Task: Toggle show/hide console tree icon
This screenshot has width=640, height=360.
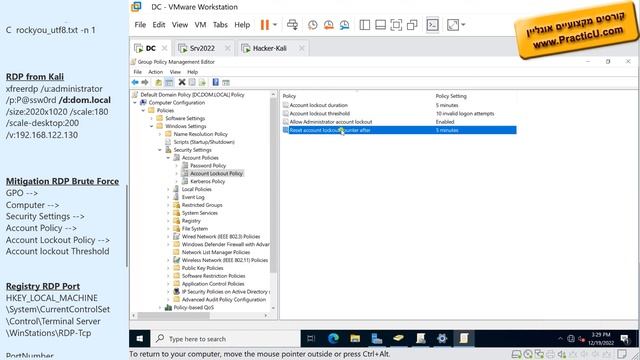Action: 169,82
